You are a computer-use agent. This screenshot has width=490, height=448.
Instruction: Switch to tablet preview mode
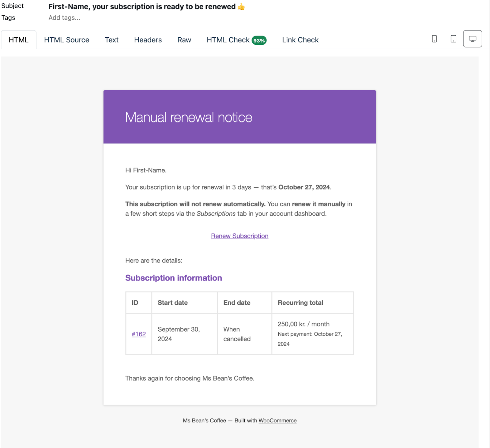[x=453, y=39]
